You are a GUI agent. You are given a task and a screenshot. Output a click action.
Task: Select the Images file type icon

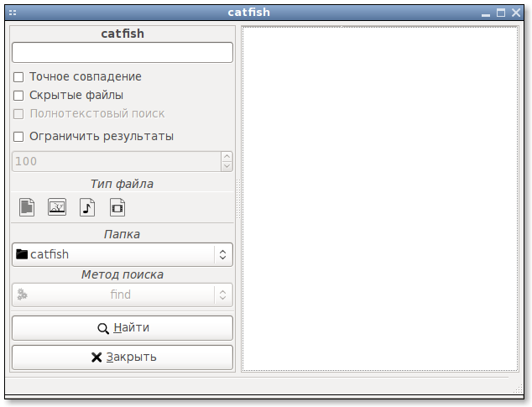57,207
